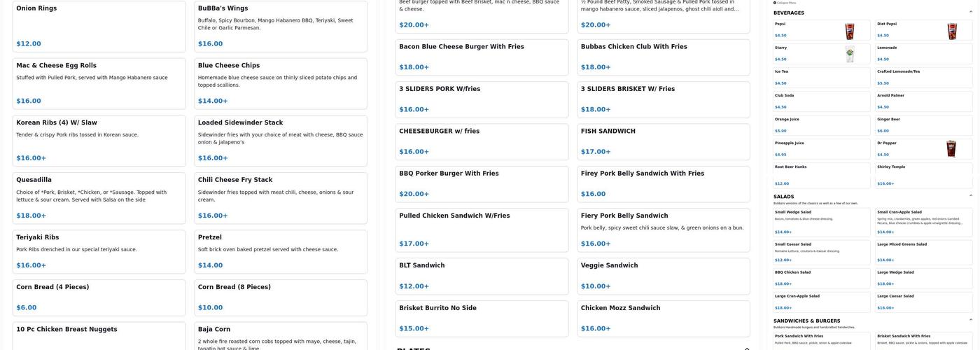Open the BuBBa's Wings item
Viewport: 980px width, 350px height.
pyautogui.click(x=280, y=26)
